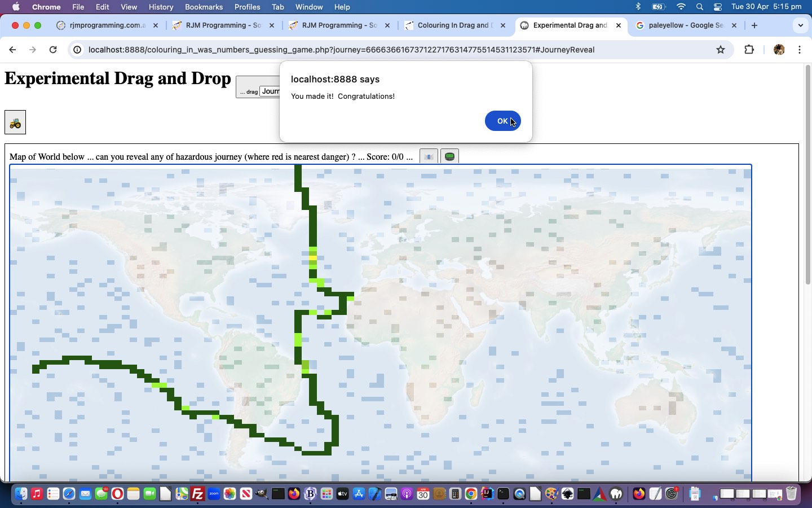Open Chrome's three-dot menu
This screenshot has width=812, height=508.
pos(800,50)
